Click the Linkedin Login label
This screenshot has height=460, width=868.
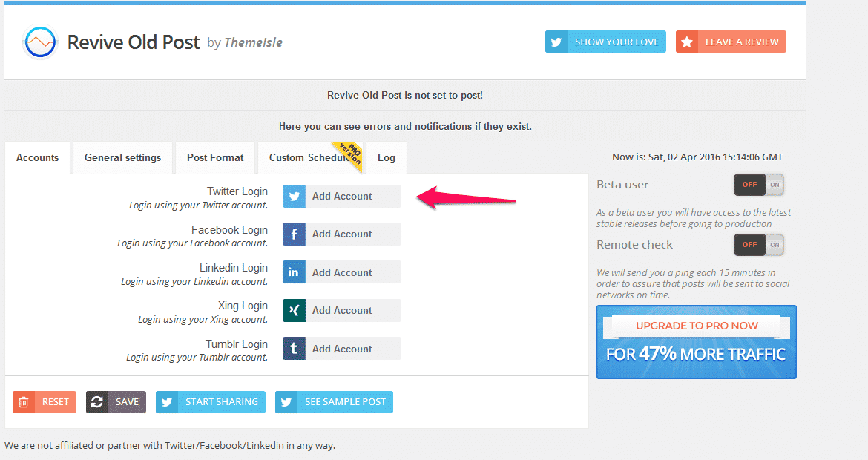[234, 268]
